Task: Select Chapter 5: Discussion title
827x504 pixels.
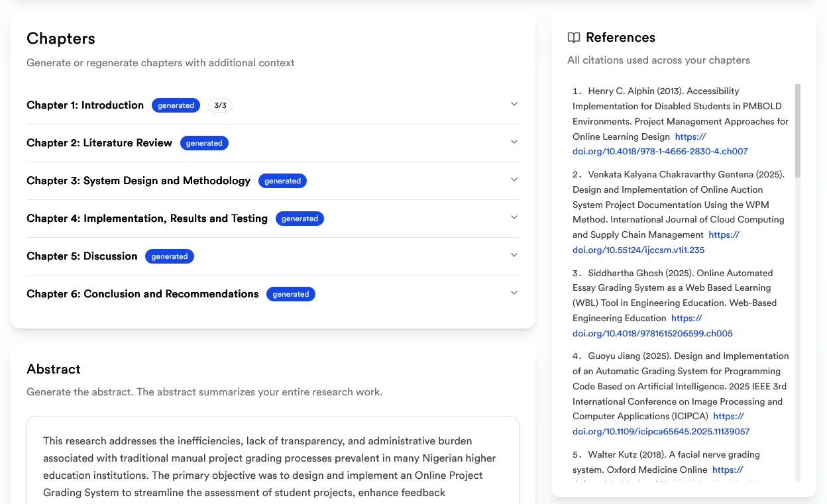Action: pyautogui.click(x=82, y=256)
